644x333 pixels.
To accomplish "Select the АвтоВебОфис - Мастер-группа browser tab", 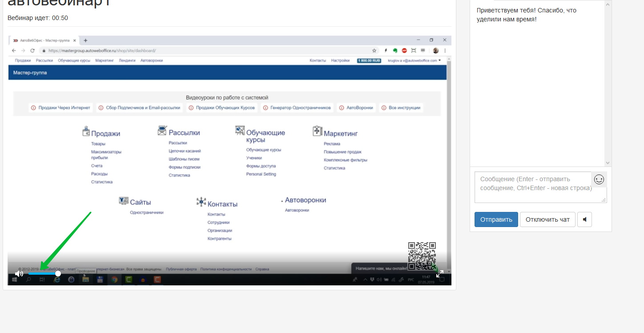I will coord(44,41).
